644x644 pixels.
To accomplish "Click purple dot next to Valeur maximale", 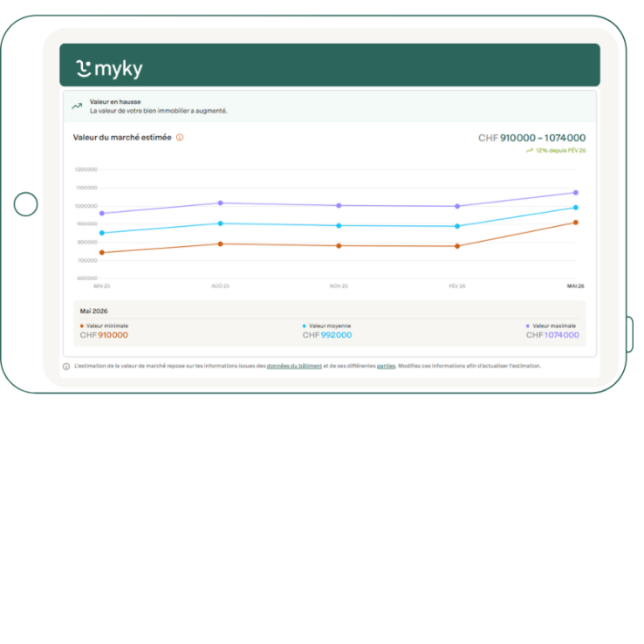I will tap(528, 326).
